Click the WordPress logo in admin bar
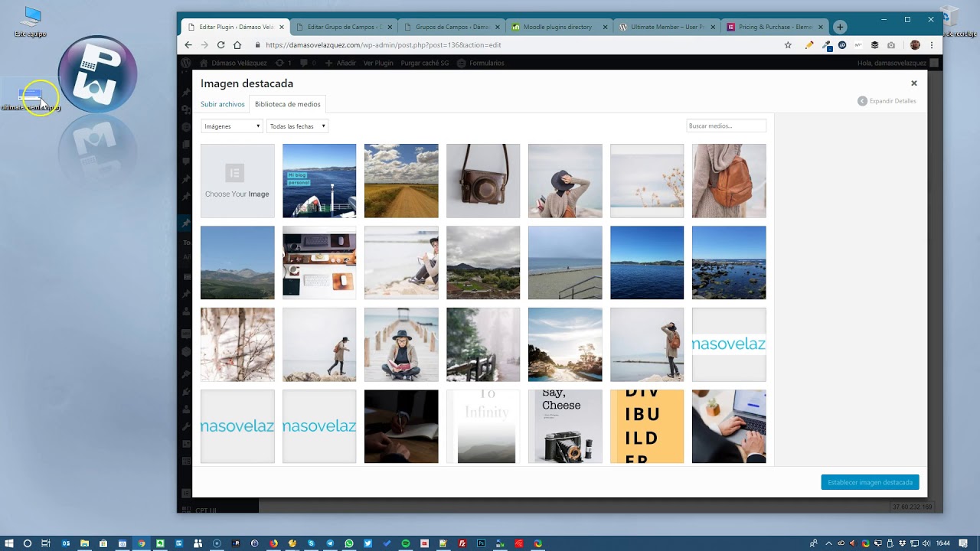 pos(186,63)
